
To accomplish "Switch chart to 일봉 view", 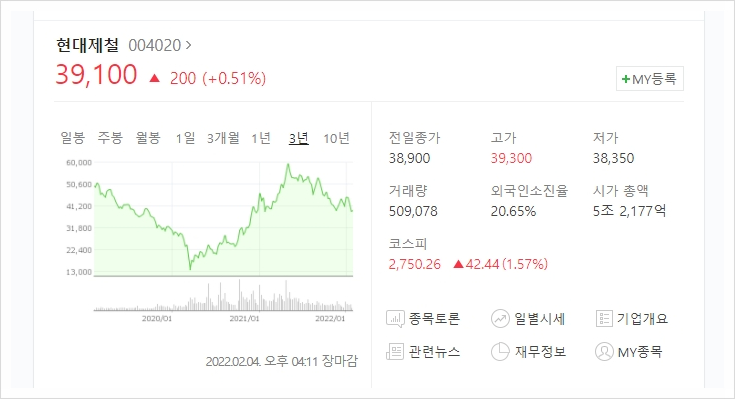I will tap(73, 138).
